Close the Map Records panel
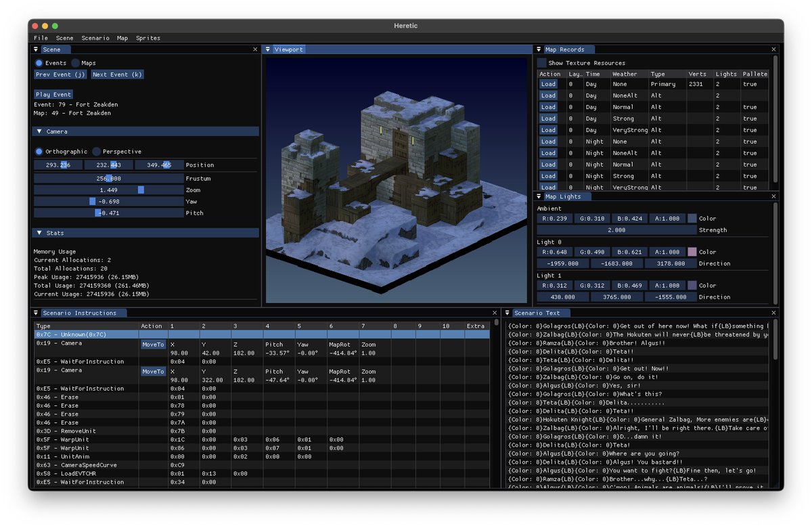Image resolution: width=812 pixels, height=528 pixels. click(773, 49)
